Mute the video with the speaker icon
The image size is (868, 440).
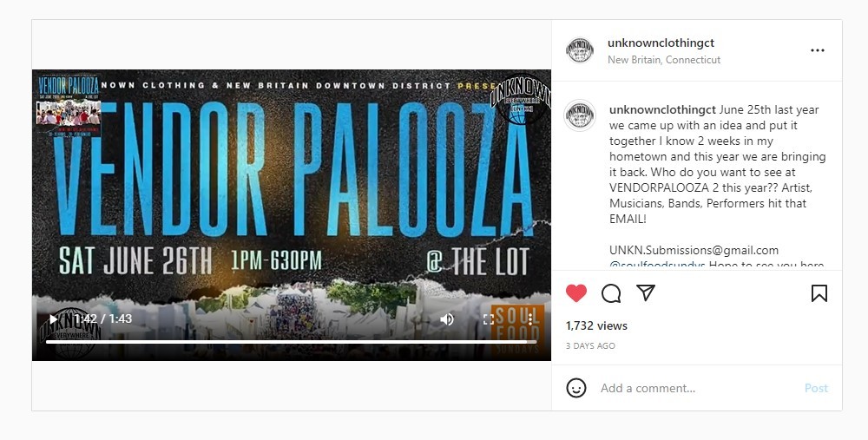447,319
